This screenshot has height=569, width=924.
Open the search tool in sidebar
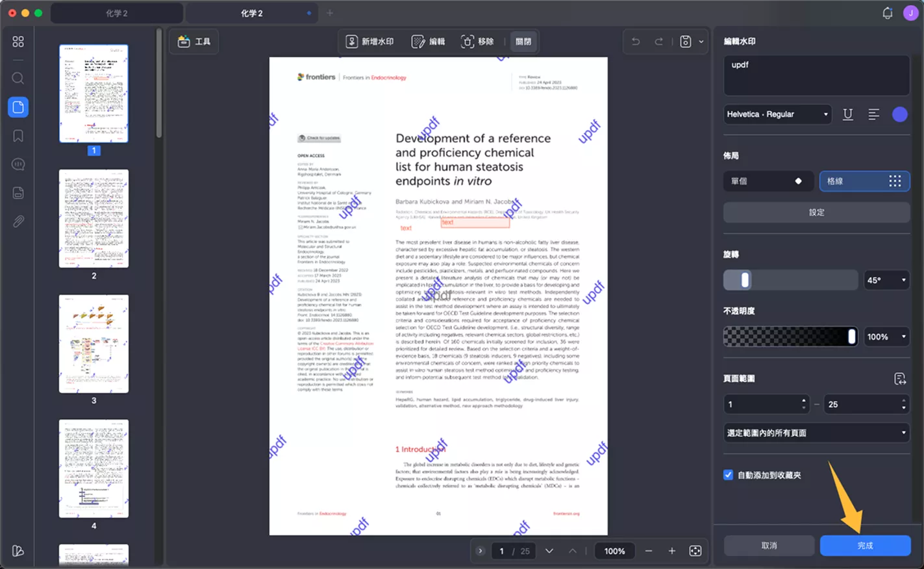[18, 79]
